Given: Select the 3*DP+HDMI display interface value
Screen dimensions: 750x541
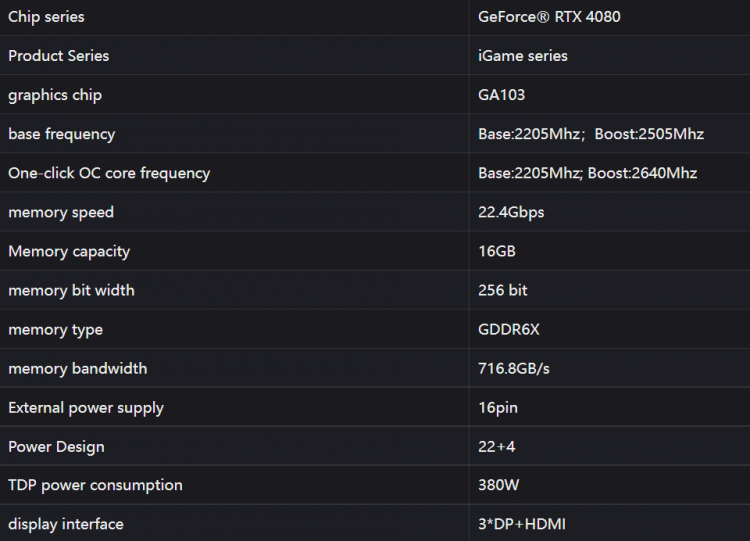Looking at the screenshot, I should (x=523, y=524).
